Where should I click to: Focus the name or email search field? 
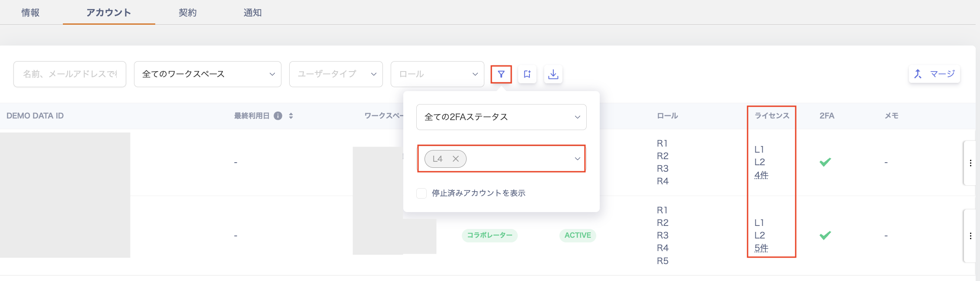pos(70,74)
